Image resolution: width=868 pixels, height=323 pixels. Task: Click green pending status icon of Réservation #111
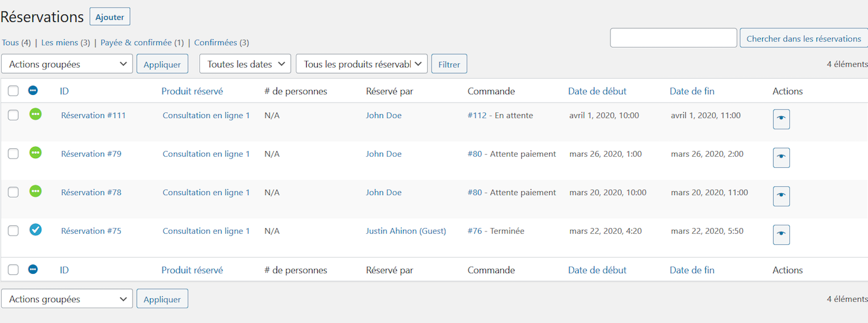pos(35,115)
